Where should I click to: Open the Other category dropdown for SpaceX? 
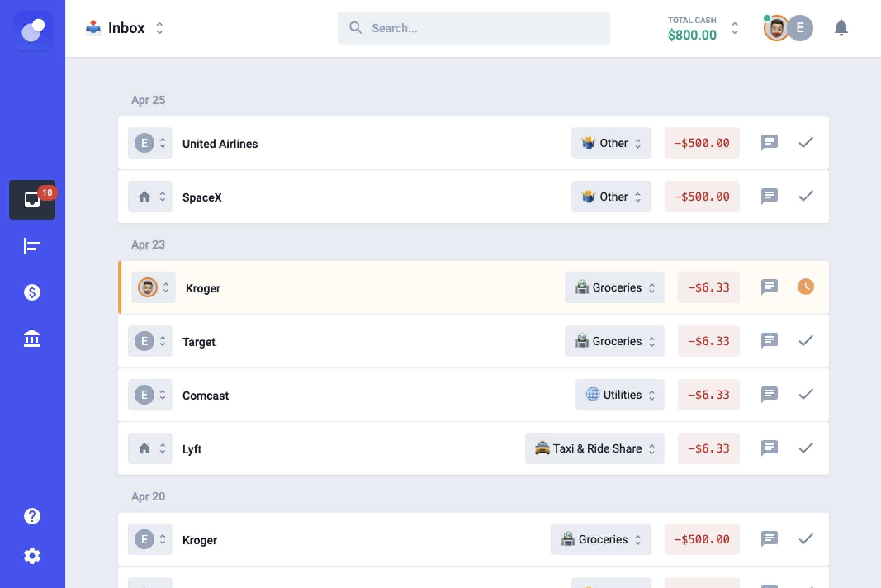coord(611,197)
